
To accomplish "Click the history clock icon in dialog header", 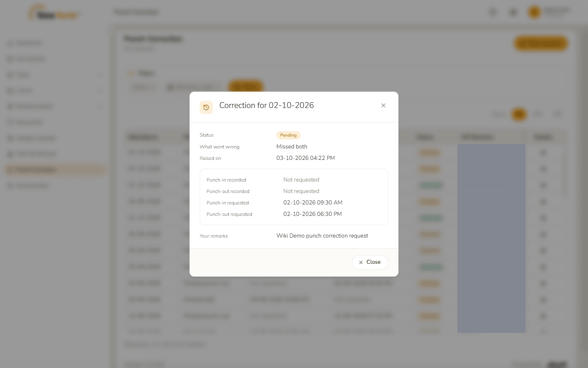I will 206,107.
